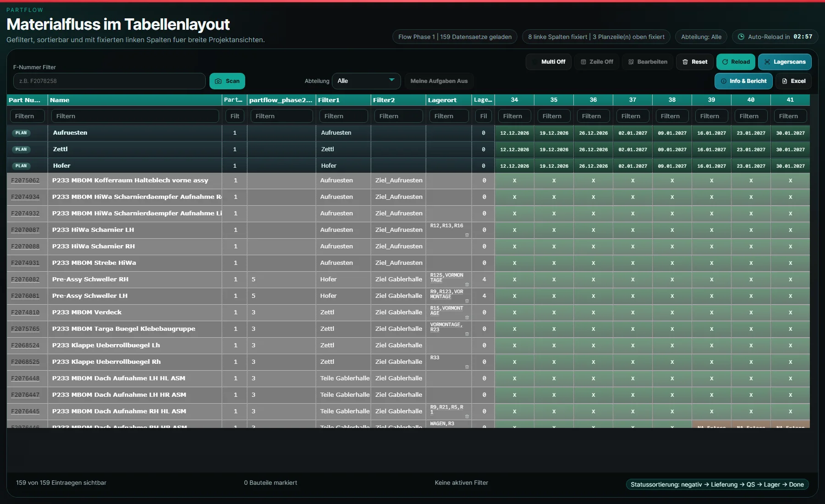
Task: Click trash icon in Targa Buegel Klebebaugruppe Lagerort
Action: tap(467, 334)
